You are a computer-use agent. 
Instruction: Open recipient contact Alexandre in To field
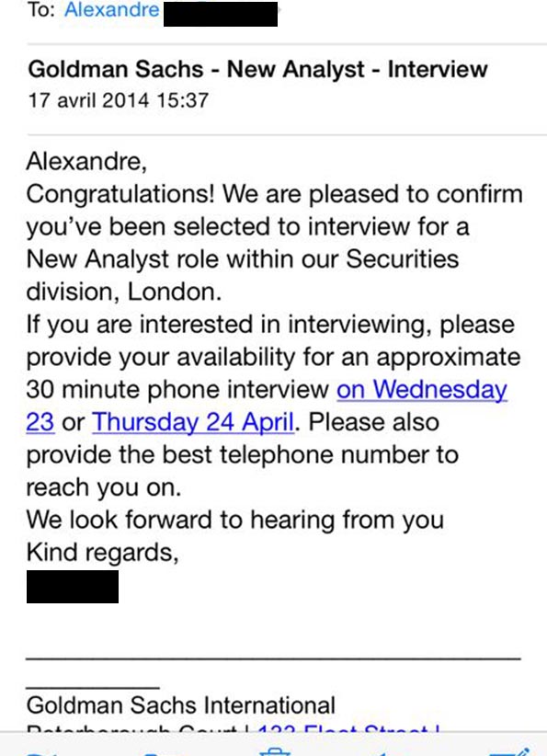[x=111, y=9]
